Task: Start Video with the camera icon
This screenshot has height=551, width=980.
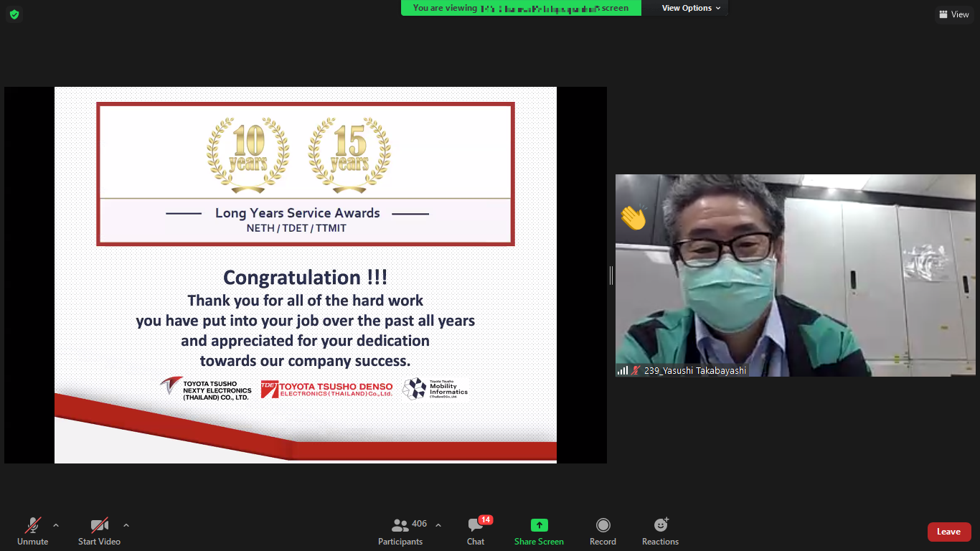Action: coord(99,531)
